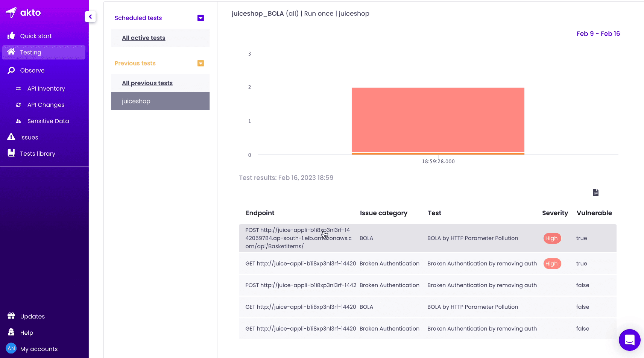This screenshot has width=644, height=358.
Task: Open Sensitive Data page
Action: [x=48, y=121]
